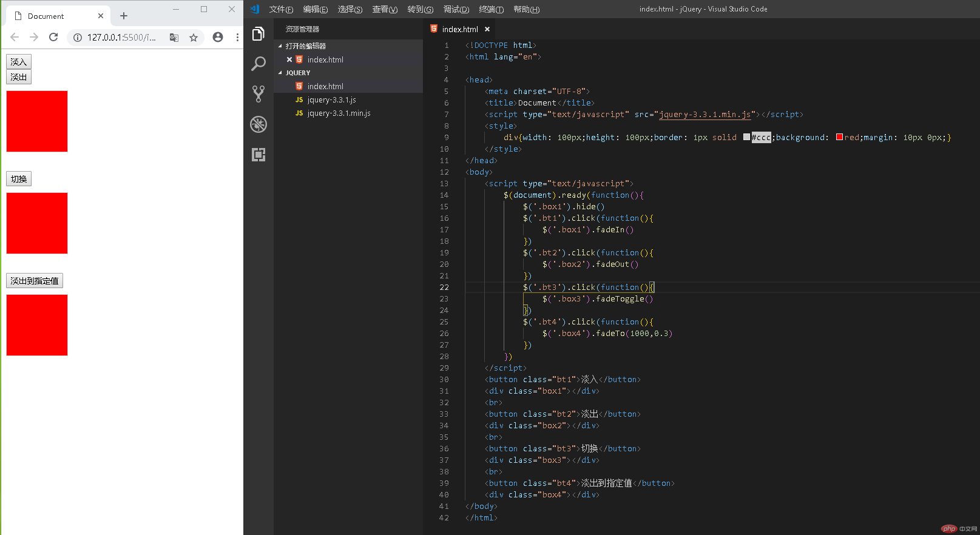Click the 资源管理器 panel title
Image resolution: width=980 pixels, height=535 pixels.
[x=302, y=29]
